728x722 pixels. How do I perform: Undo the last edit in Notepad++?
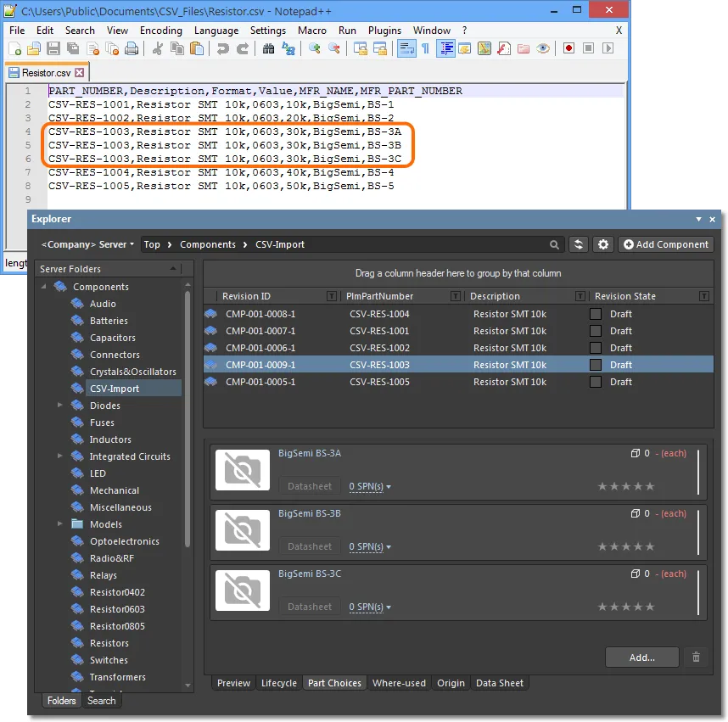pyautogui.click(x=223, y=48)
